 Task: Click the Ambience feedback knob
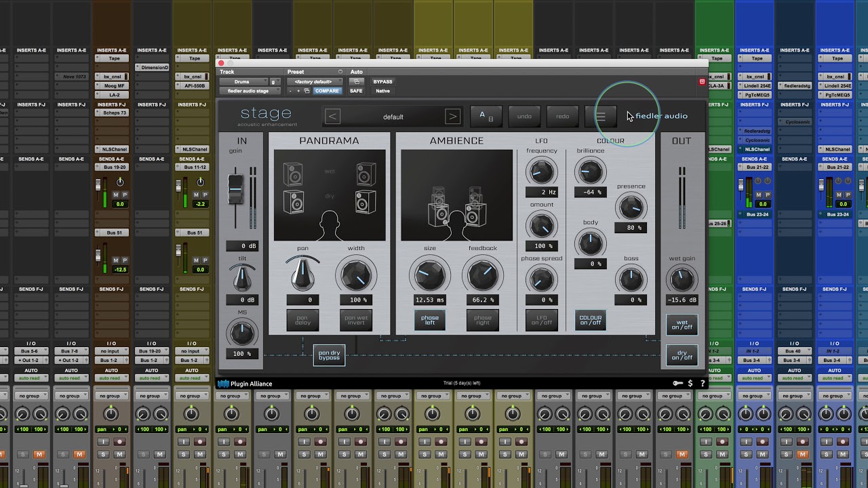(x=483, y=275)
